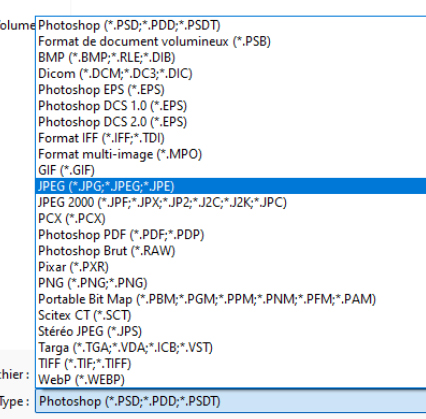Choose Photoshop PDF (*.PDF;*.PDP) option
This screenshot has height=419, width=426.
point(231,234)
